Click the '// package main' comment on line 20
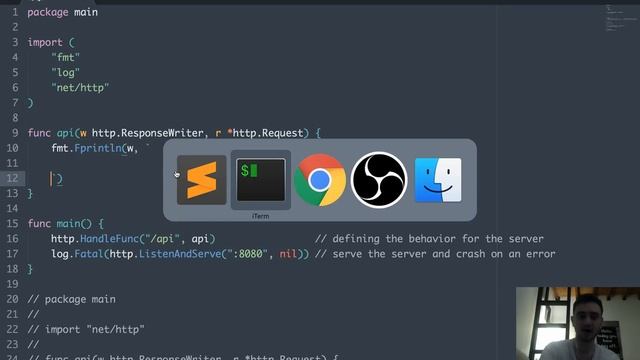This screenshot has height=360, width=640. pos(71,299)
